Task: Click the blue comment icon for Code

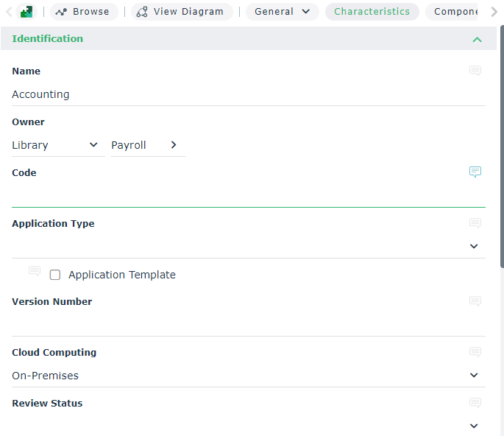Action: click(475, 172)
